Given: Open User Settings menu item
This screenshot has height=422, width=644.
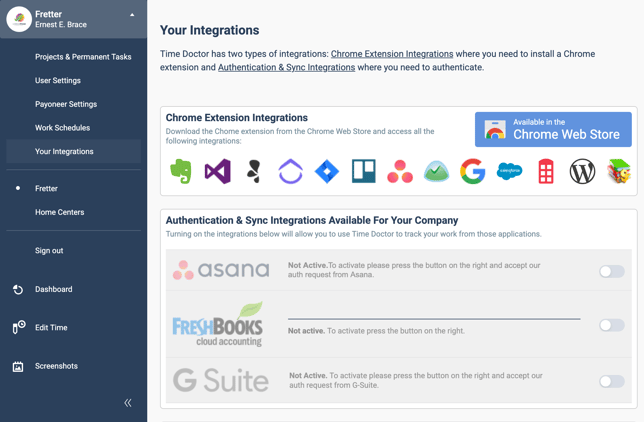Looking at the screenshot, I should tap(58, 81).
